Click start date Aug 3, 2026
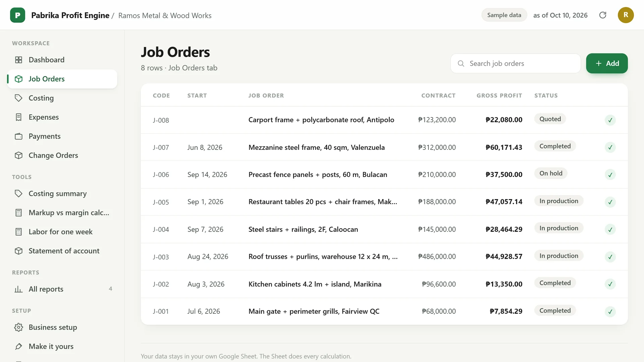The image size is (644, 362). [x=206, y=284]
